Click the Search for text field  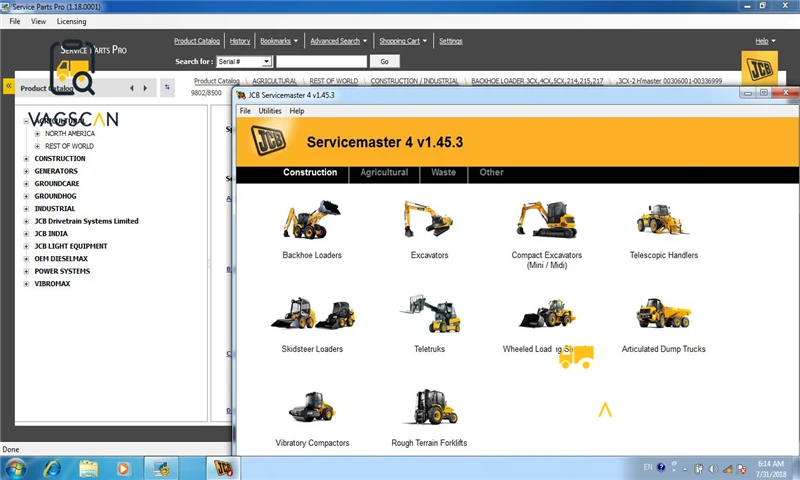321,62
